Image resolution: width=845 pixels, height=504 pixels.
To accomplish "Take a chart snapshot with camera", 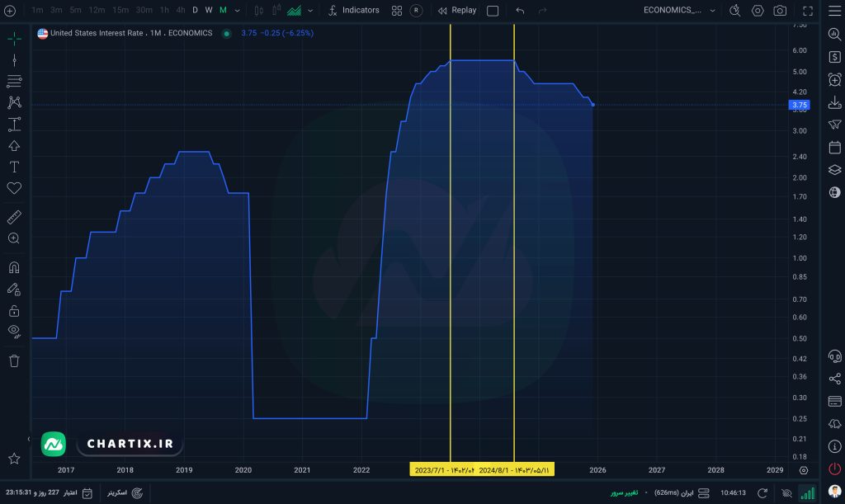I will [x=780, y=11].
